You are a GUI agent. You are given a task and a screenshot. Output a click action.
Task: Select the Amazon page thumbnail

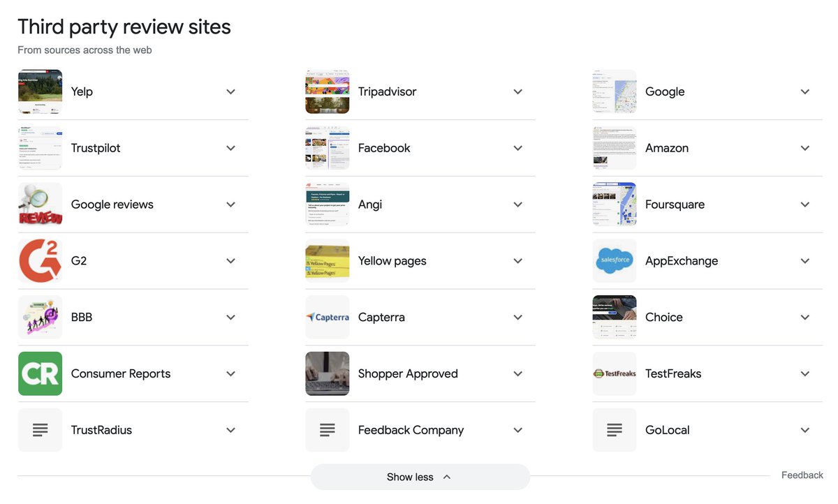coord(615,148)
